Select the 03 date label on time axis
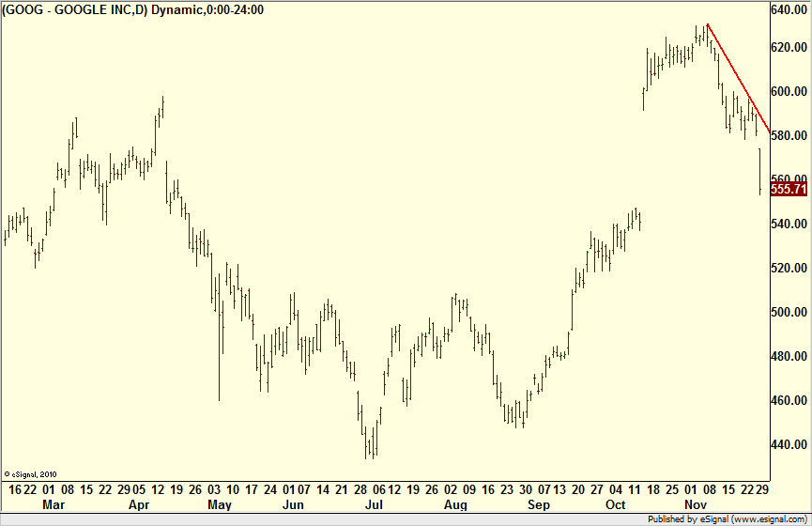812x526 pixels. click(x=214, y=489)
